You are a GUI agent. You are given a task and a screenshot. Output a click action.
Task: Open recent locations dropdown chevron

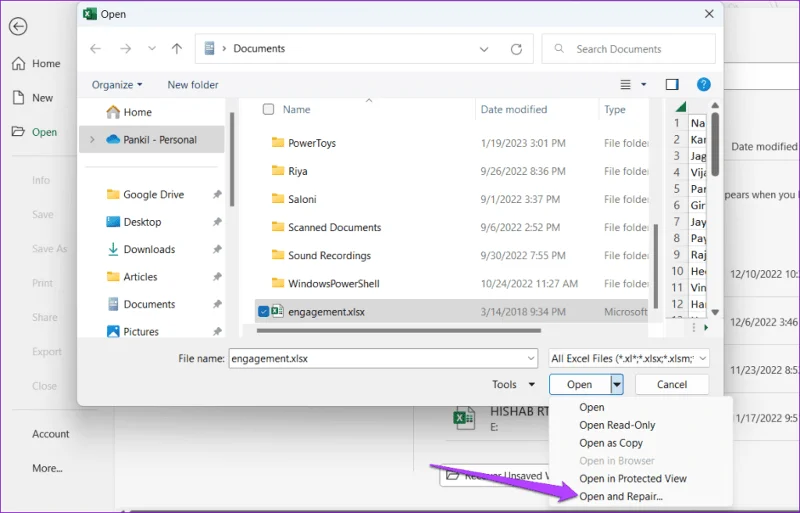point(152,48)
